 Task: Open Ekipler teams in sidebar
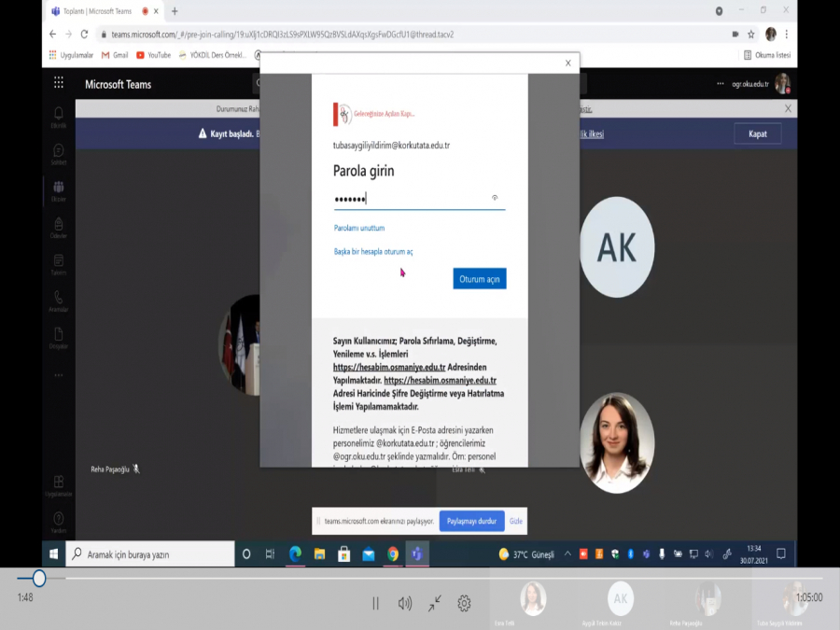59,190
